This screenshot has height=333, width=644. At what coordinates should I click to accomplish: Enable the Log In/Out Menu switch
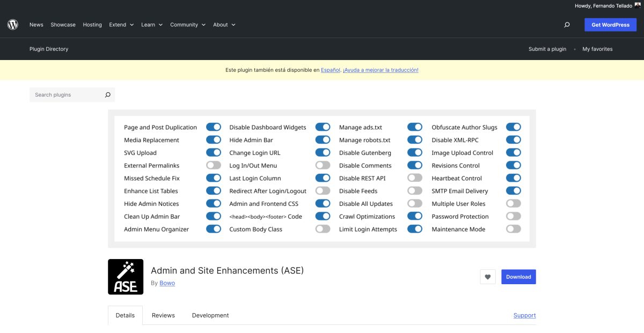(323, 165)
